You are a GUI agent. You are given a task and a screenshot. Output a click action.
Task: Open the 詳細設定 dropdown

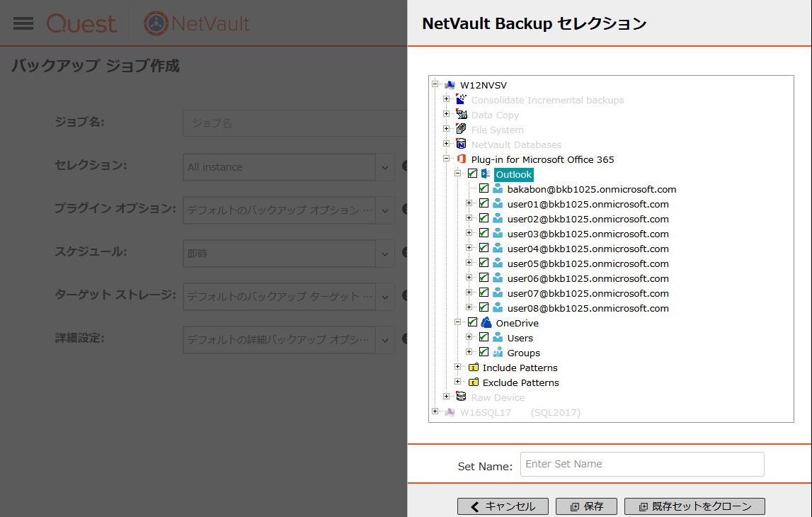coord(385,340)
